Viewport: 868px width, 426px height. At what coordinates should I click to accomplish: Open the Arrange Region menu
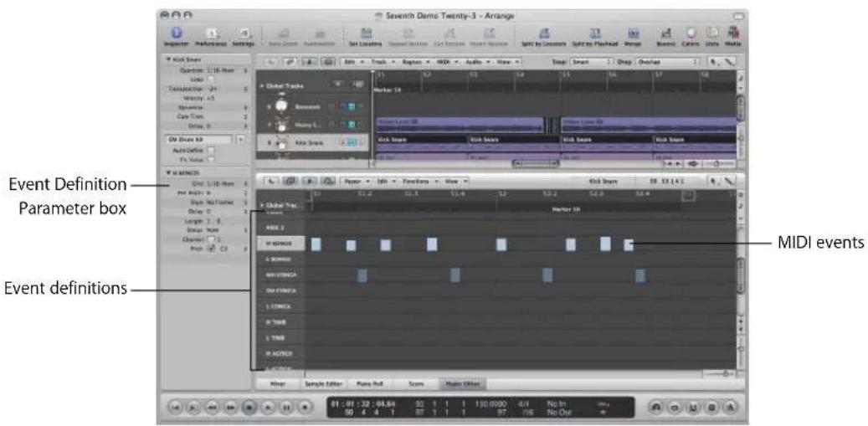point(416,63)
